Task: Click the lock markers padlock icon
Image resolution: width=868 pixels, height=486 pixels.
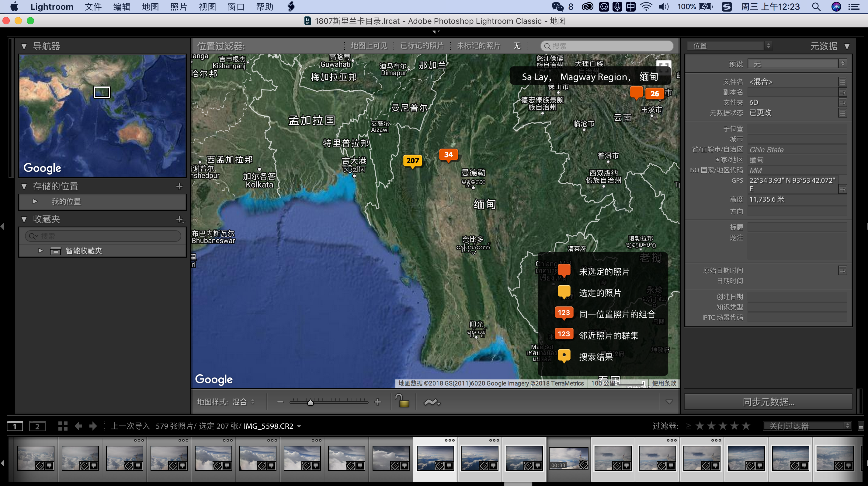Action: pyautogui.click(x=402, y=401)
